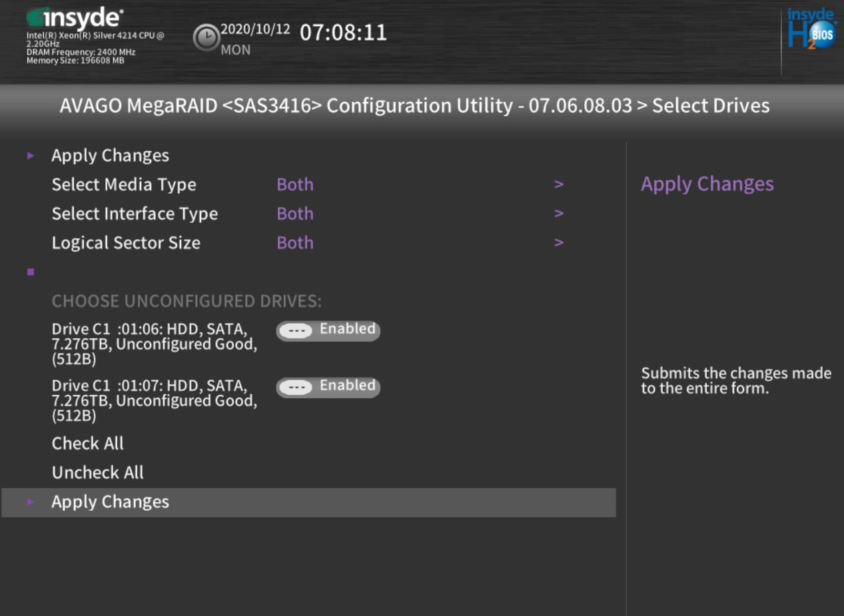
Task: Click the Configuration Utility breadcrumb title
Action: click(x=414, y=106)
